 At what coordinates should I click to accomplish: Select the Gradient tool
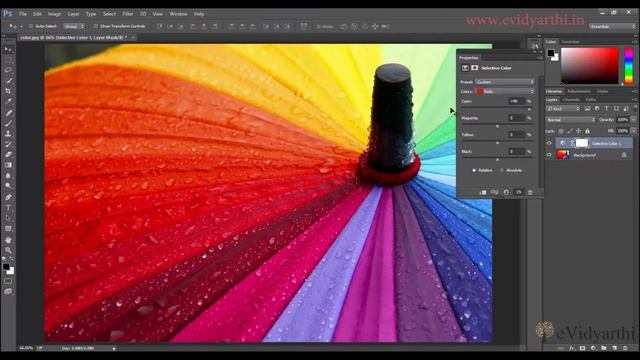(8, 165)
